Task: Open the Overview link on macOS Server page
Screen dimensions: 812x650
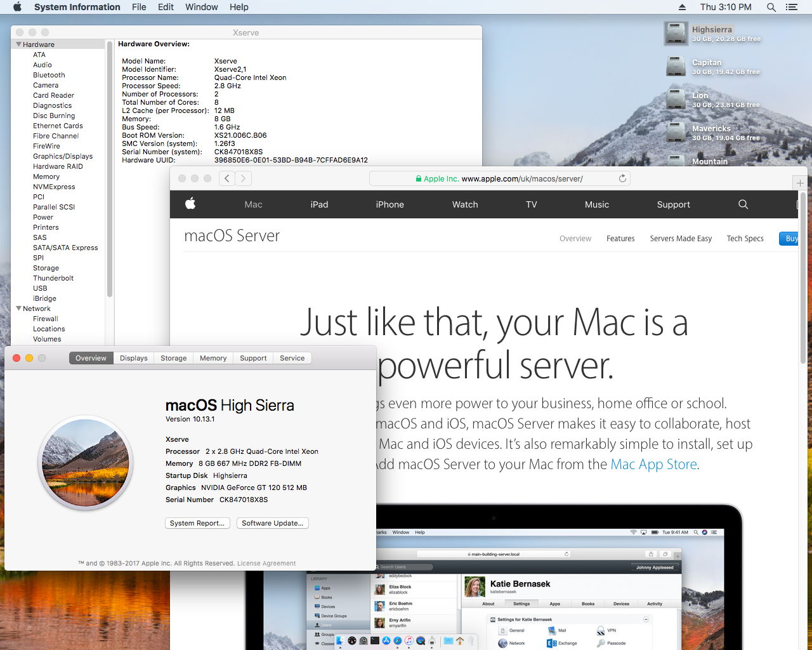Action: [575, 239]
